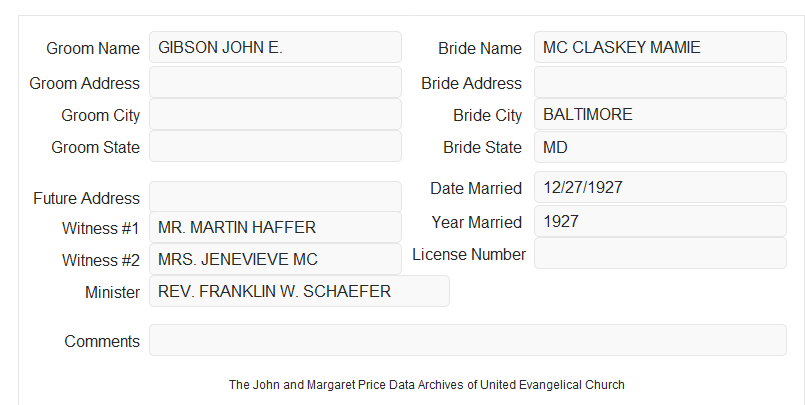
Task: Focus Witness #2 field with MRS. JENEVIEVE MC
Action: pos(275,259)
